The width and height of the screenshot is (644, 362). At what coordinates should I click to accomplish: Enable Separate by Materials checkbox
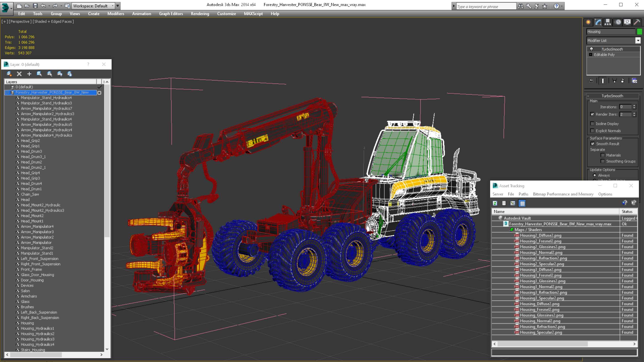click(x=603, y=155)
